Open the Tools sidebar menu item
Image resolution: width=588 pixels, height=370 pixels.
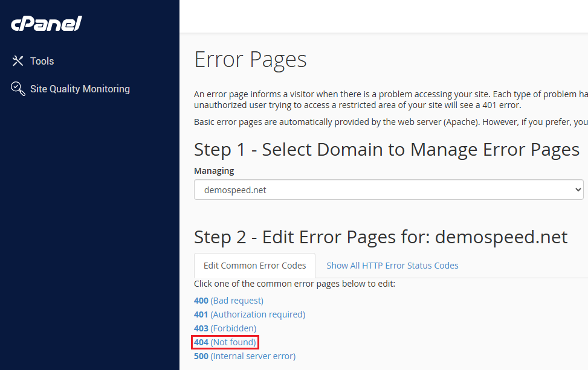click(42, 61)
